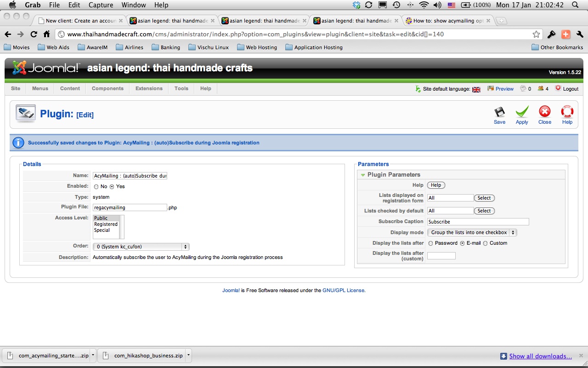Click the Dropbox menu bar icon

(356, 5)
